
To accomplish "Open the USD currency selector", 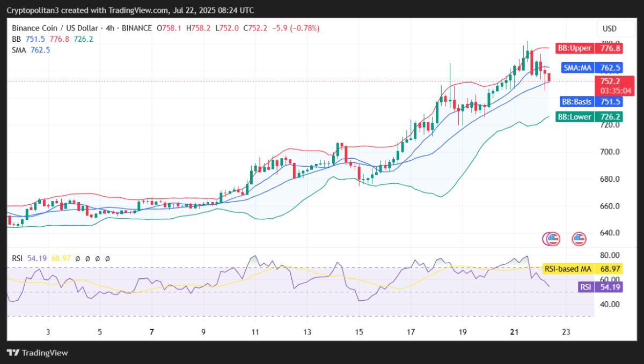I will click(x=610, y=28).
